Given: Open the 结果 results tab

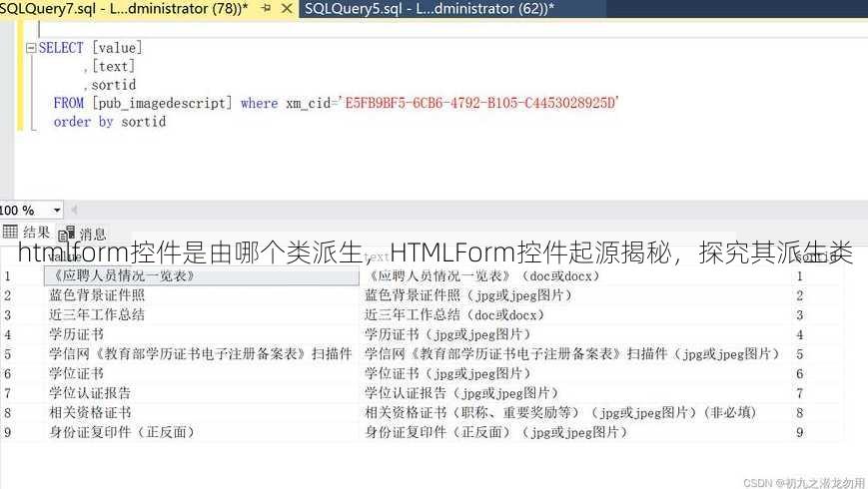Looking at the screenshot, I should [26, 232].
